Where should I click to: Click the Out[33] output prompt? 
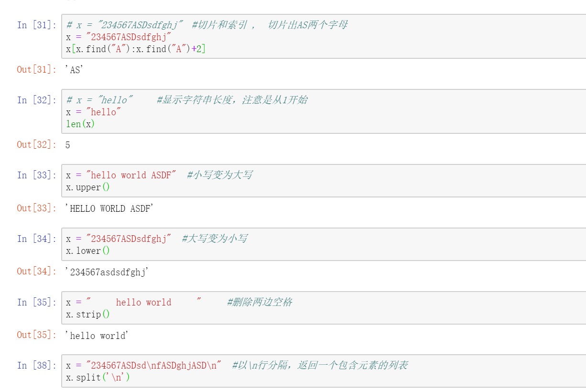coord(36,208)
